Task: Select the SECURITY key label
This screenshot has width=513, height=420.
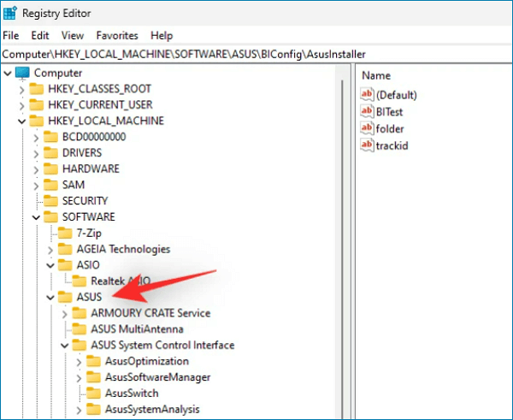Action: click(x=85, y=201)
